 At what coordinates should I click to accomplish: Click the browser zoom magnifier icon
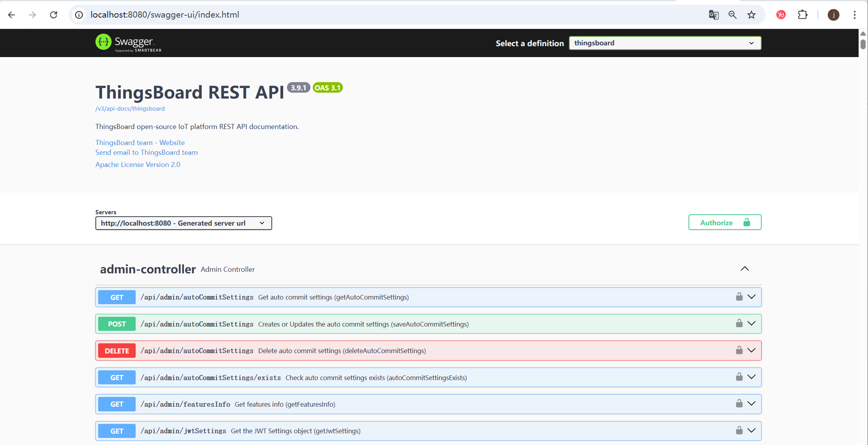[x=732, y=15]
